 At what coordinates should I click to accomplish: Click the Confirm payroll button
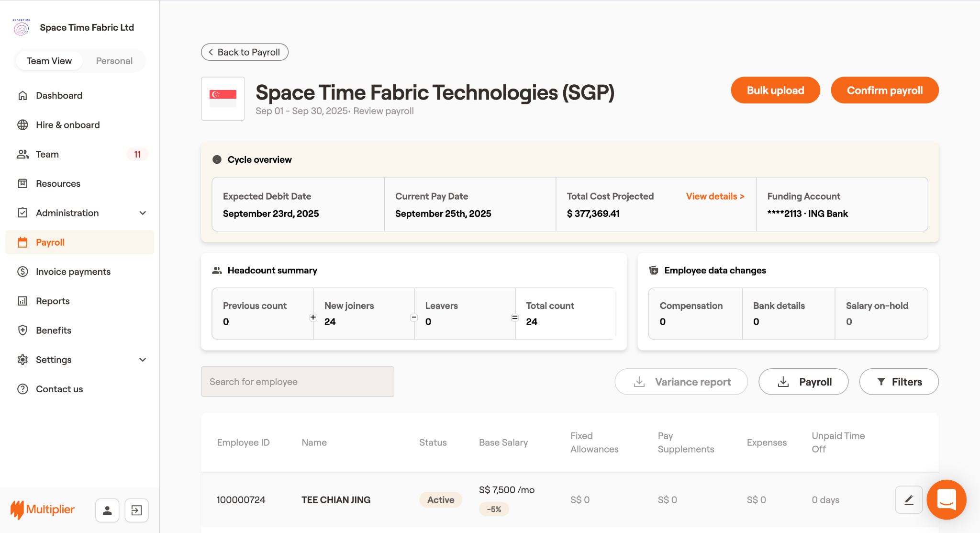tap(884, 91)
